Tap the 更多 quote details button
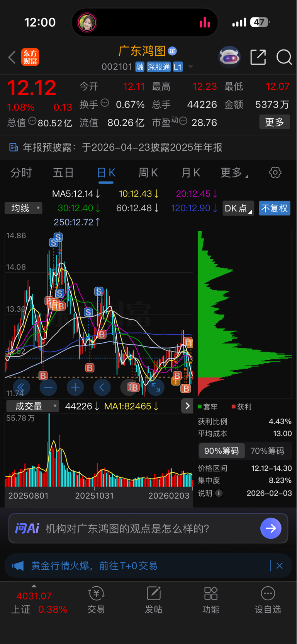The height and width of the screenshot is (644, 297). tap(275, 122)
